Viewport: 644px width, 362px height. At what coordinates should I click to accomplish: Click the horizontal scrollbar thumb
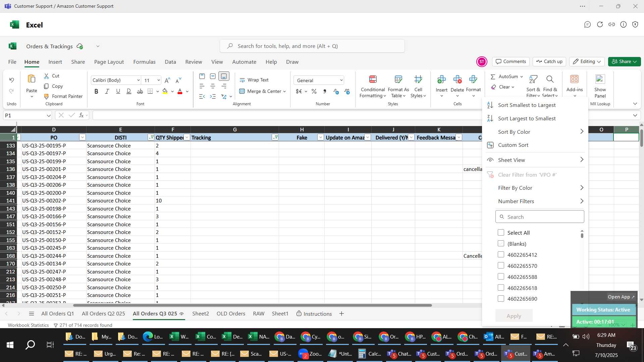(252, 305)
